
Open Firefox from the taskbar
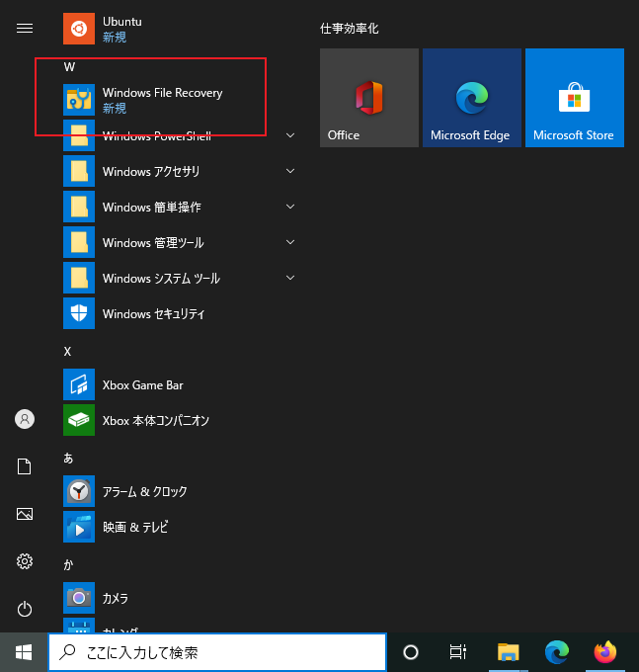tap(605, 652)
